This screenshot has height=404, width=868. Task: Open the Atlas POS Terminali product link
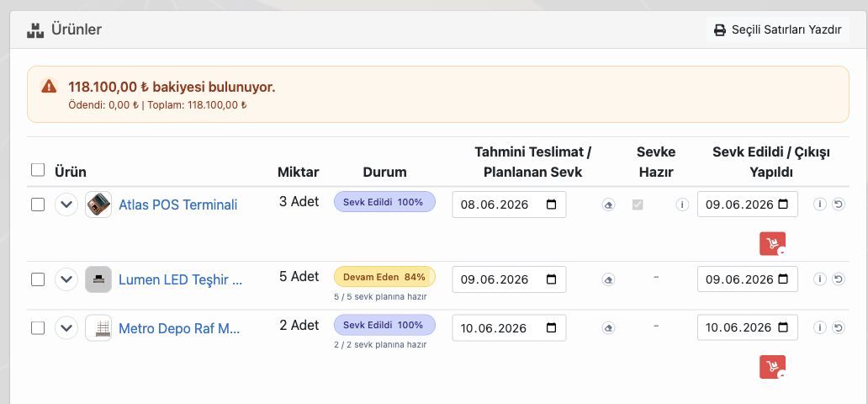(177, 205)
